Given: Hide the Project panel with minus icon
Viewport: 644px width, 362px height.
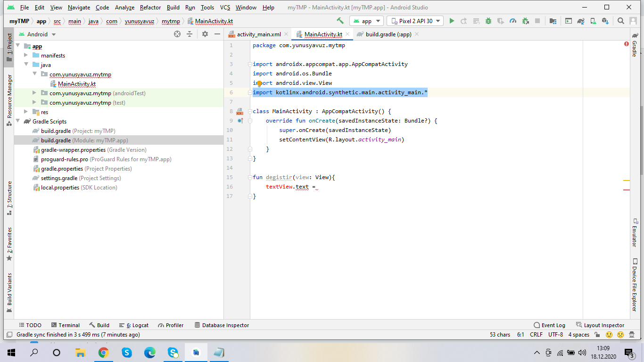Looking at the screenshot, I should pos(217,34).
